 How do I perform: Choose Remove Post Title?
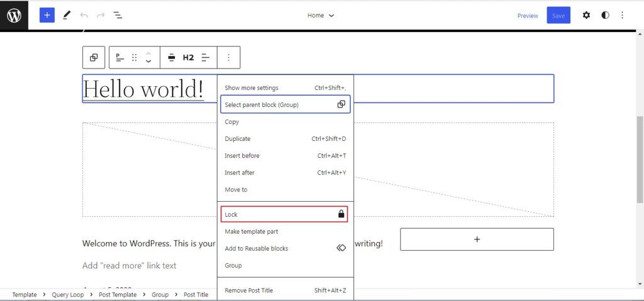pos(286,290)
